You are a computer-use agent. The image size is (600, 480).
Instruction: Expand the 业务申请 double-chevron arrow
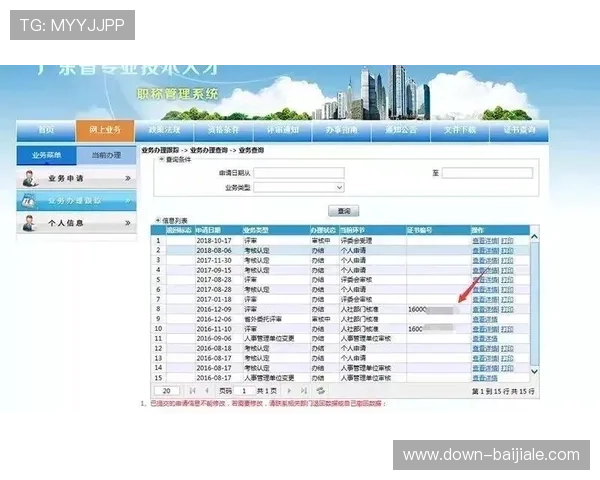pyautogui.click(x=128, y=178)
